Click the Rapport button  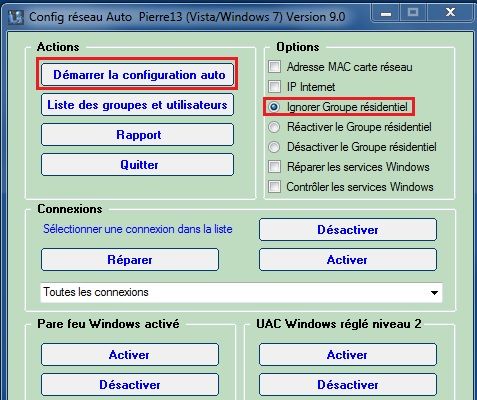[137, 135]
